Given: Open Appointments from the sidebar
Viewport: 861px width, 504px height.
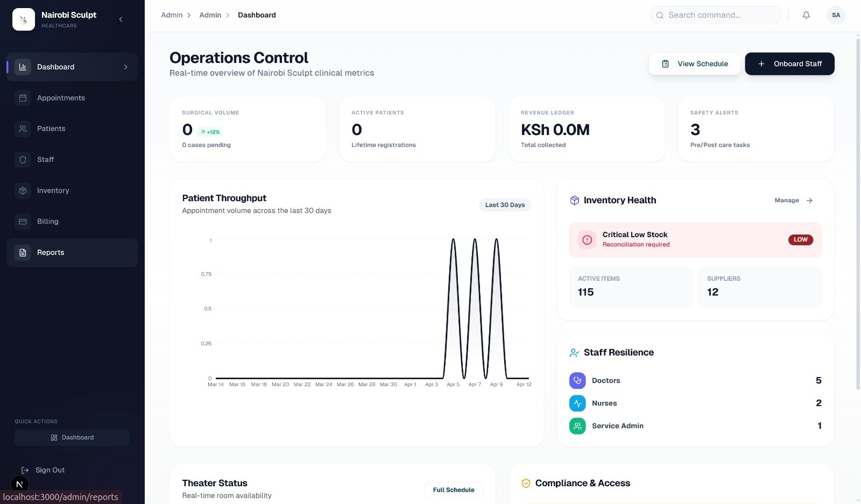Looking at the screenshot, I should tap(60, 98).
